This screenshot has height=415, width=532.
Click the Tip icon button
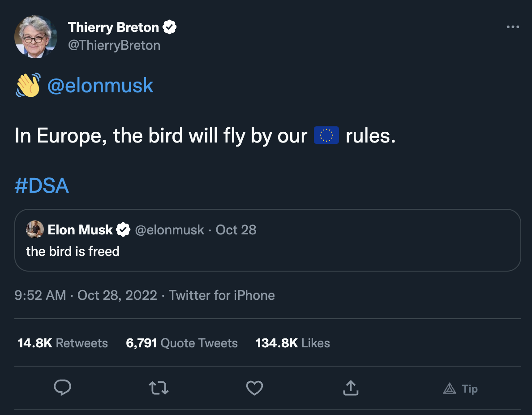pos(460,389)
